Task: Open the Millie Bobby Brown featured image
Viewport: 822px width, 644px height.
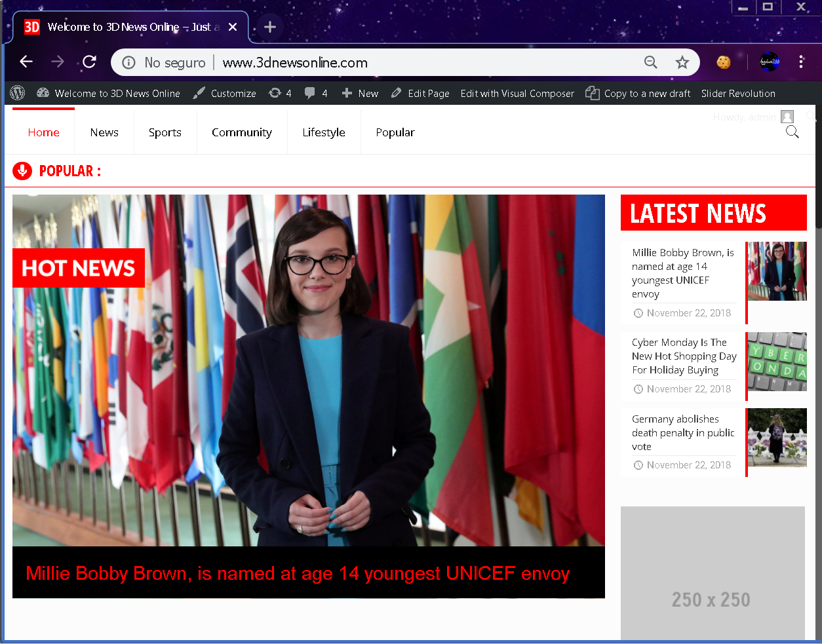Action: tap(309, 370)
